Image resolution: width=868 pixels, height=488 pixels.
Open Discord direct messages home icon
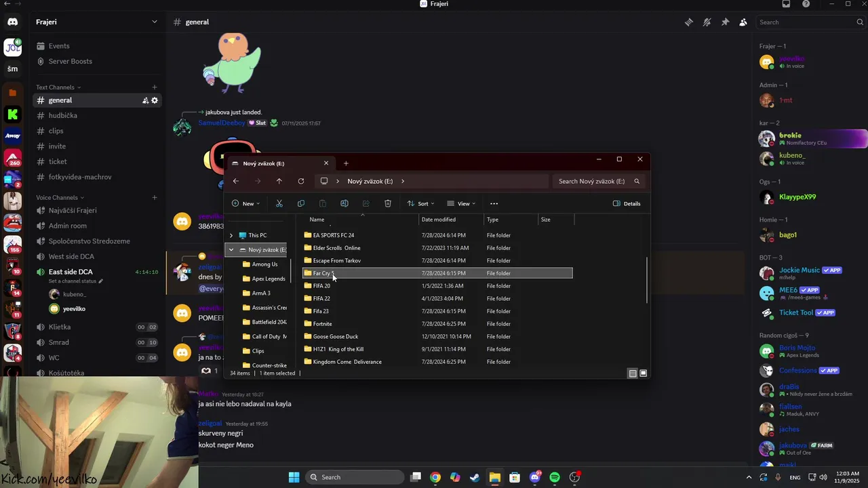(x=12, y=22)
